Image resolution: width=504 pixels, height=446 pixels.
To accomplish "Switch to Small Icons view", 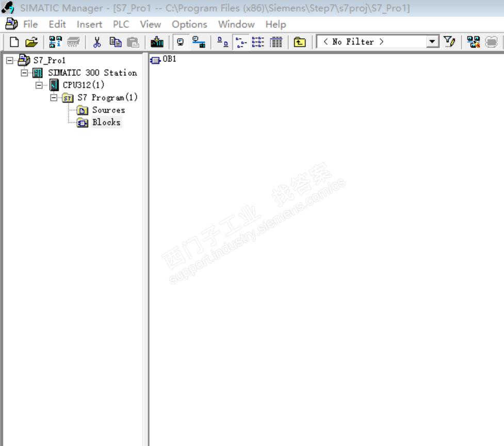I will click(x=241, y=42).
